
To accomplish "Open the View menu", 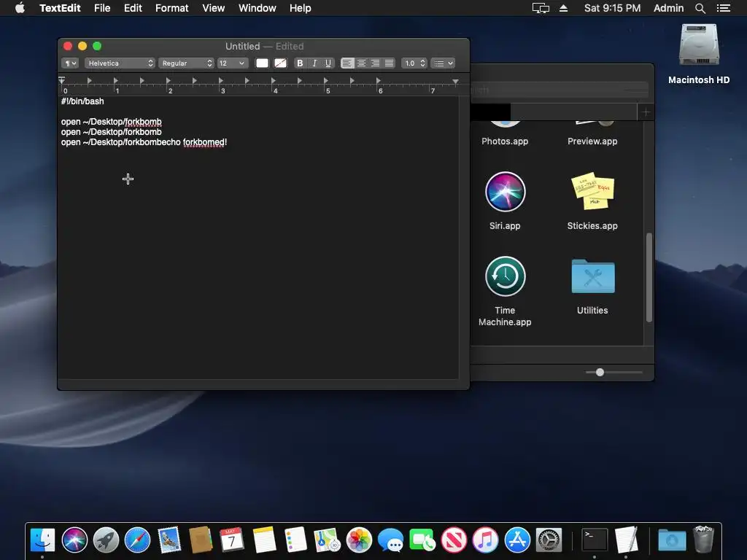I will pyautogui.click(x=214, y=8).
